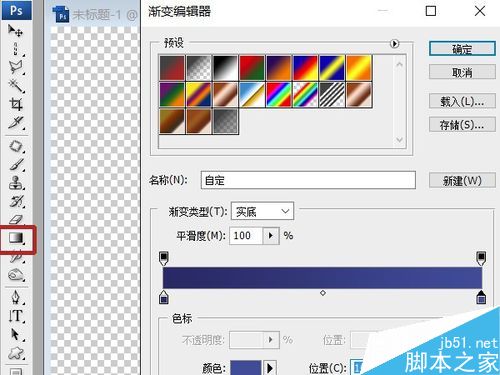
Task: Click the presets scrollbar up arrow
Action: (x=400, y=64)
